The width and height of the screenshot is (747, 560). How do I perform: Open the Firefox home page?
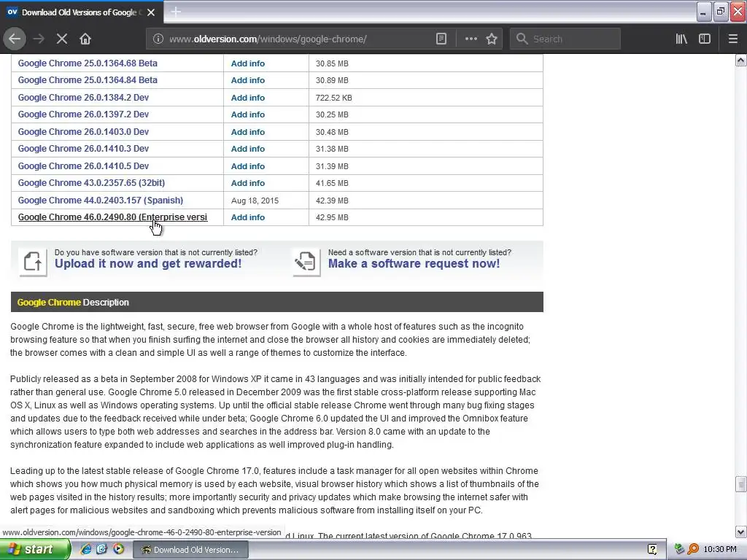tap(85, 39)
